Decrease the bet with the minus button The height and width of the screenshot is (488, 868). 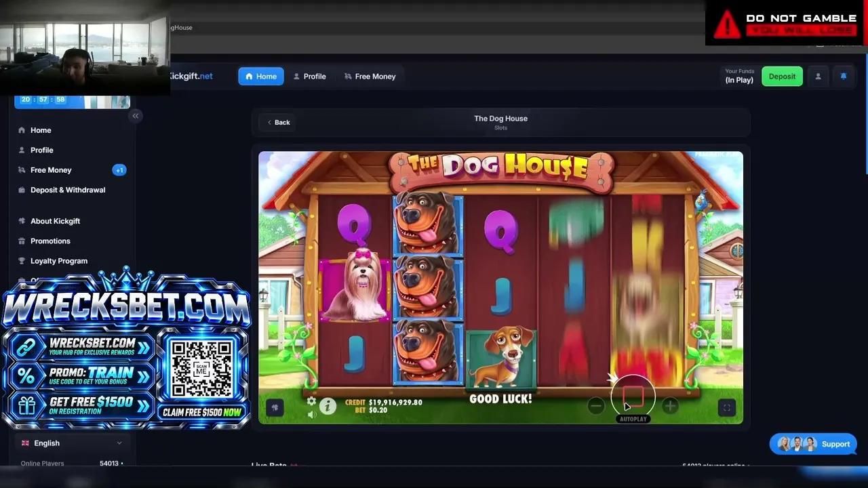(595, 406)
